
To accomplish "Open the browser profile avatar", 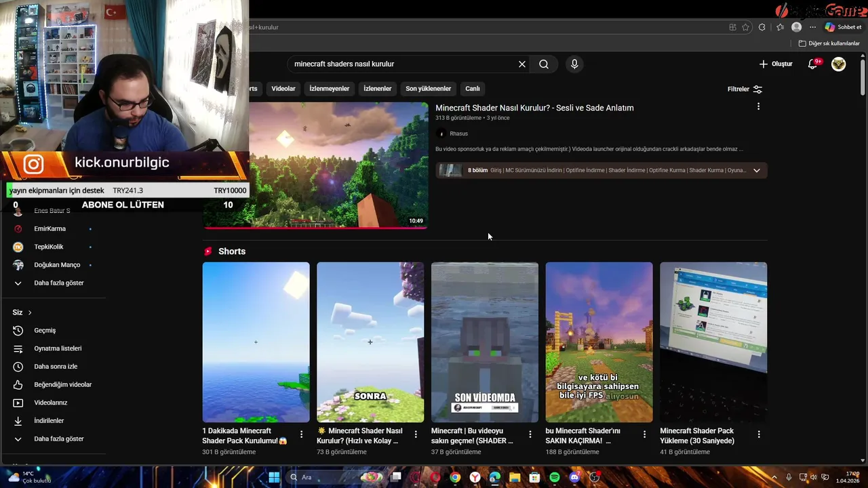I will (797, 27).
